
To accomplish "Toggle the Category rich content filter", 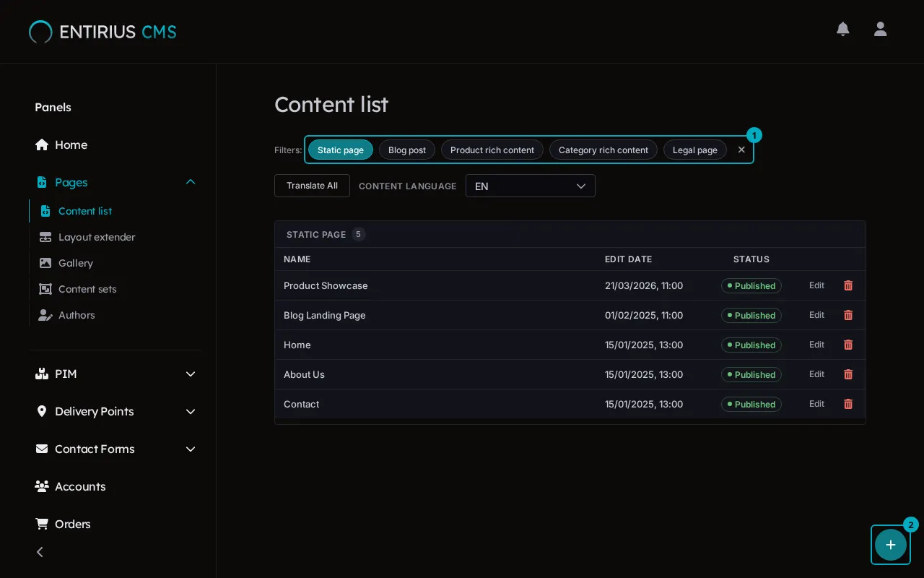I will [603, 150].
